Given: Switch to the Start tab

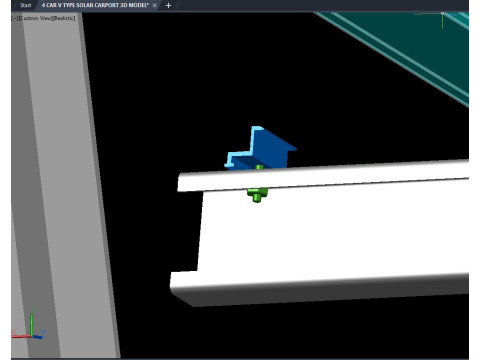Looking at the screenshot, I should click(25, 5).
